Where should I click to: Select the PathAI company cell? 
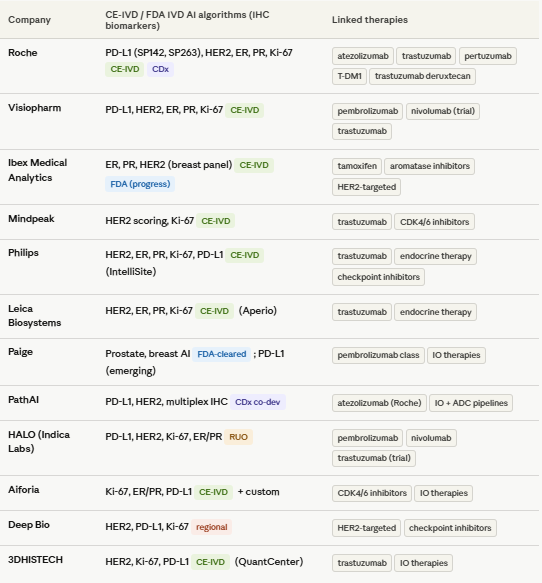click(23, 400)
